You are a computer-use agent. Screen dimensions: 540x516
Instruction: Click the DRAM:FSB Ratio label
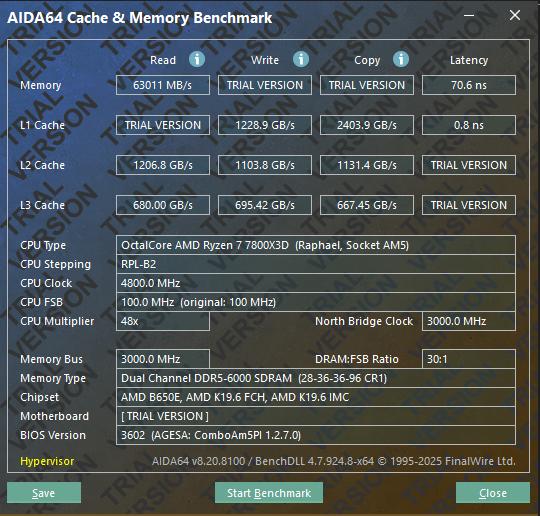pos(357,359)
